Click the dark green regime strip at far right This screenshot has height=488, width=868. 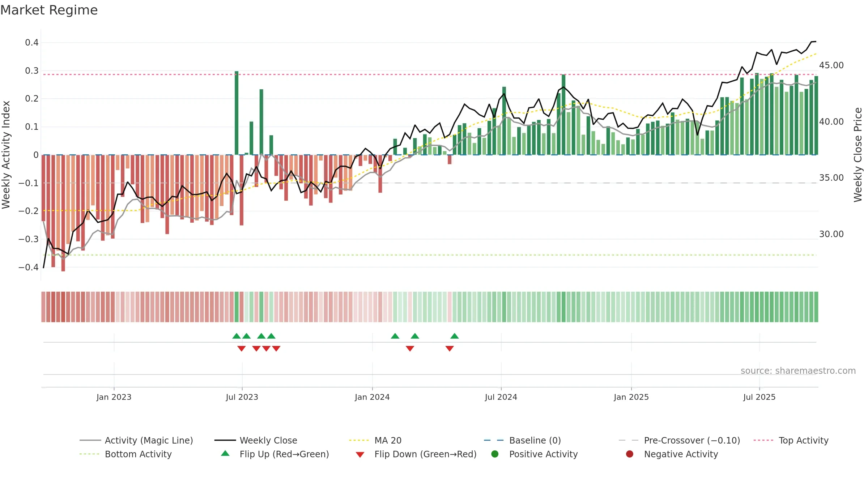coord(816,307)
